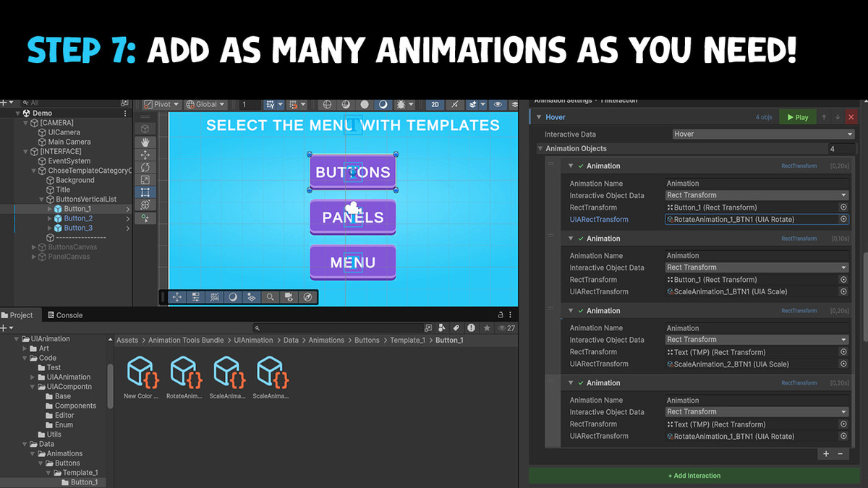Toggle checkmark of Animation using ScaleAnimation_1_BTN1
This screenshot has height=488, width=868.
point(581,239)
